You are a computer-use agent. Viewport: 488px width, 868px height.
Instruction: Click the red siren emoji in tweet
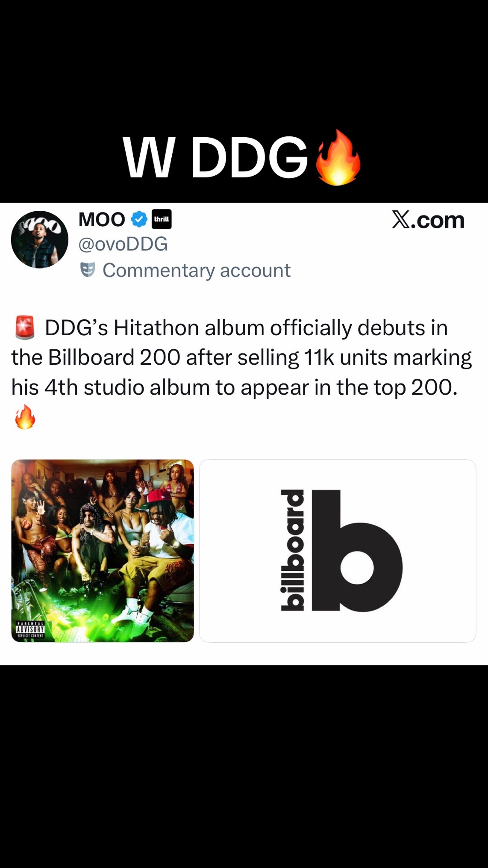click(x=25, y=328)
